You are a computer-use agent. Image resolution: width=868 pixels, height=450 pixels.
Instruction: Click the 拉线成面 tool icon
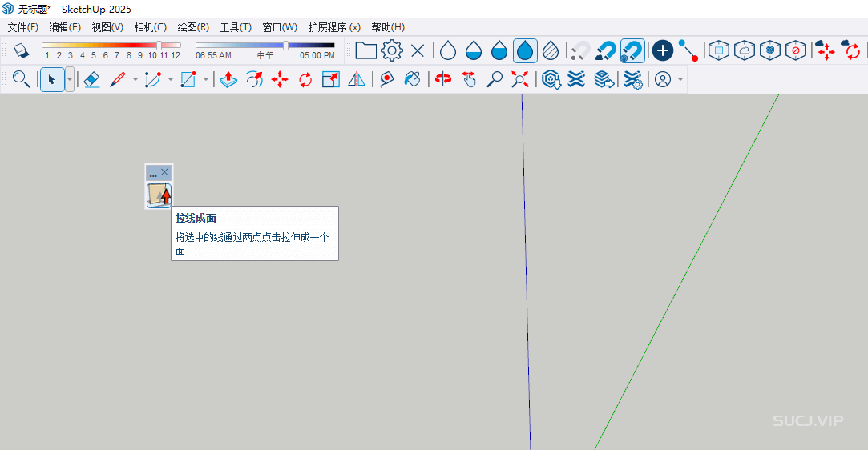[x=159, y=195]
